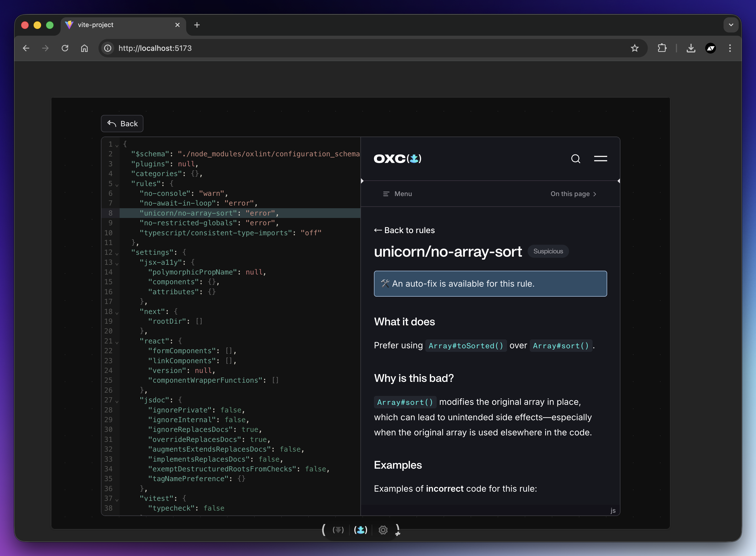
Task: Expand the "On this page" section
Action: coord(573,194)
